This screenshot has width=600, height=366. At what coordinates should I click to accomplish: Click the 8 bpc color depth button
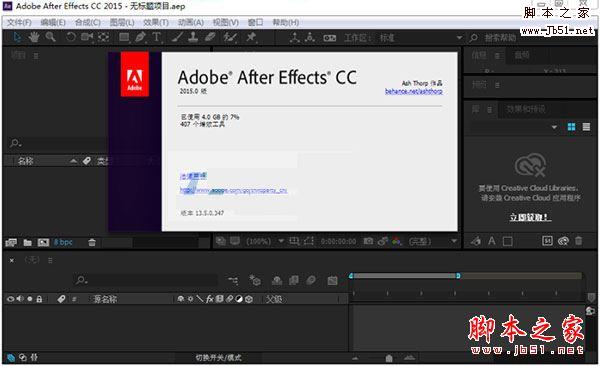[63, 242]
